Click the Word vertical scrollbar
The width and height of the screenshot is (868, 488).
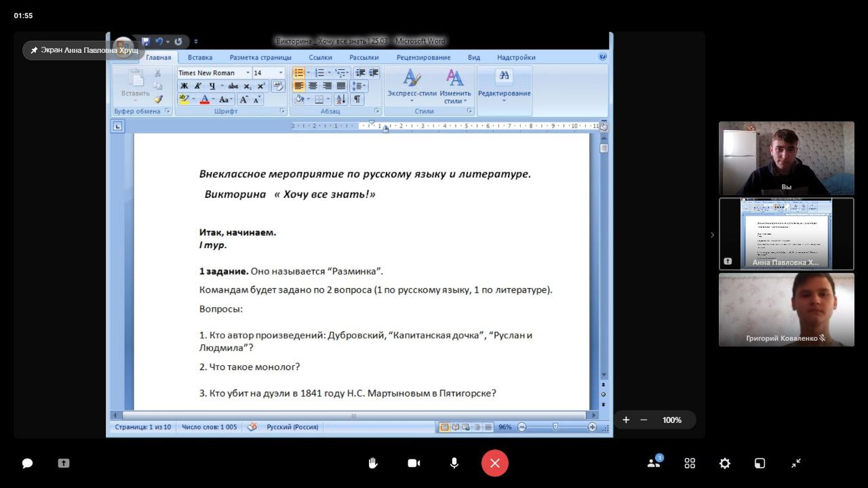(604, 258)
